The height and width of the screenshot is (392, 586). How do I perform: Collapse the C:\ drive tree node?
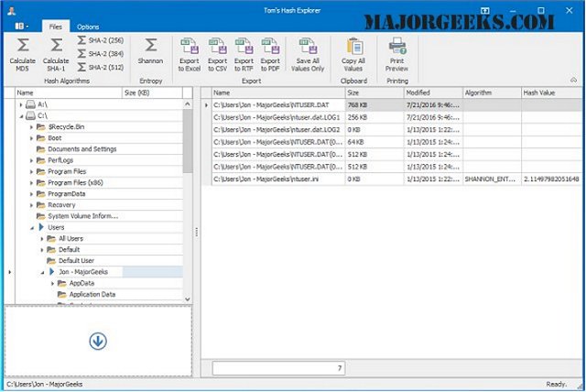[x=21, y=116]
